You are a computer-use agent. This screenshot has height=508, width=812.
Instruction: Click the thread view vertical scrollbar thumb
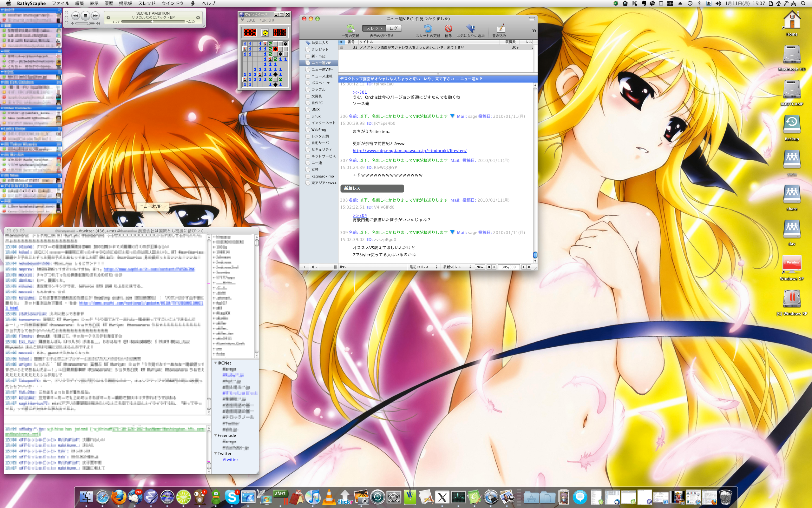pyautogui.click(x=535, y=255)
